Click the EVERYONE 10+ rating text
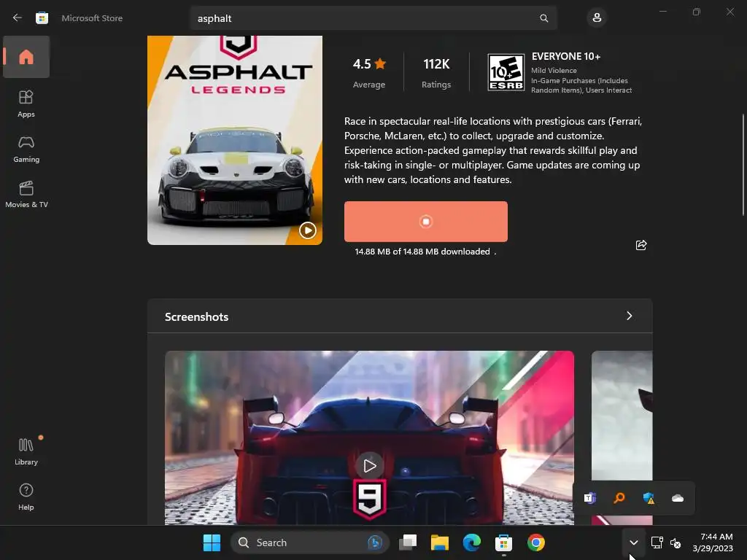This screenshot has width=747, height=560. point(566,56)
